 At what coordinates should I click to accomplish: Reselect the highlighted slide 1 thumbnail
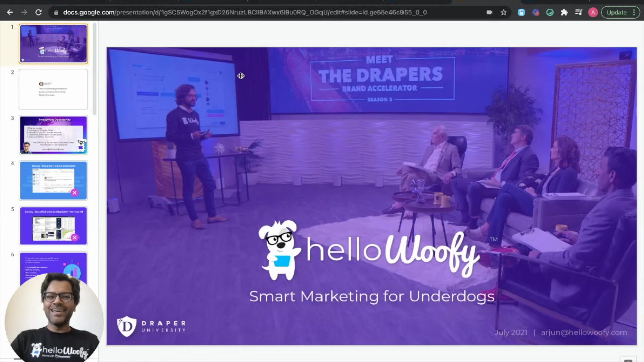(x=53, y=44)
